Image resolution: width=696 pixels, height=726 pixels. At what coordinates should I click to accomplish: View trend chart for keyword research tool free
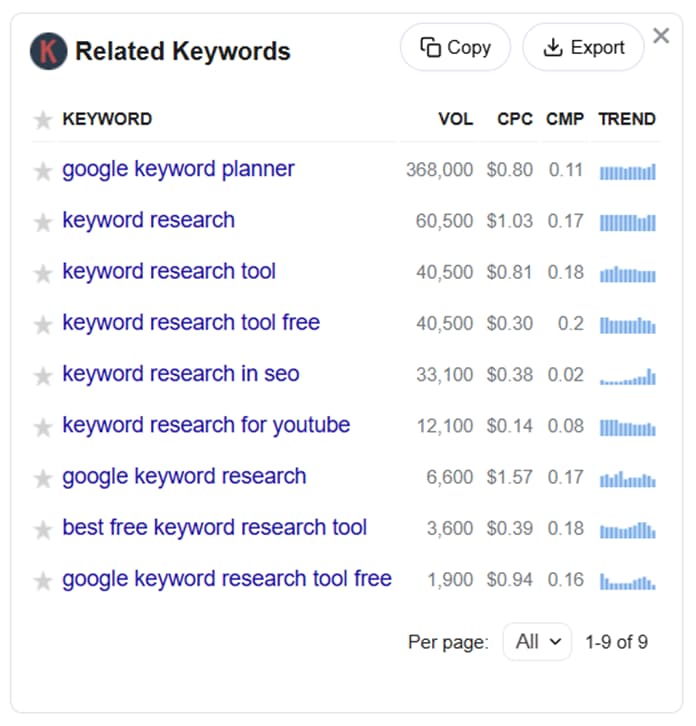point(627,325)
